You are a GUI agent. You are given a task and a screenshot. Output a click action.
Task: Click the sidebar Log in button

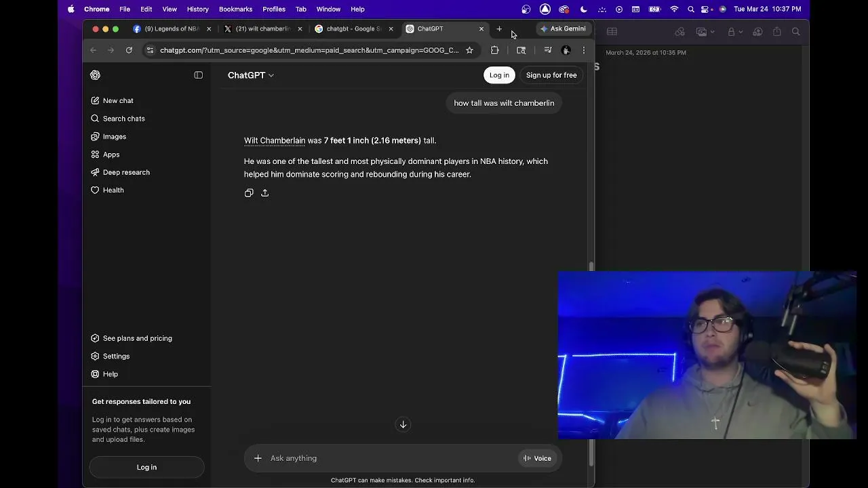point(146,467)
